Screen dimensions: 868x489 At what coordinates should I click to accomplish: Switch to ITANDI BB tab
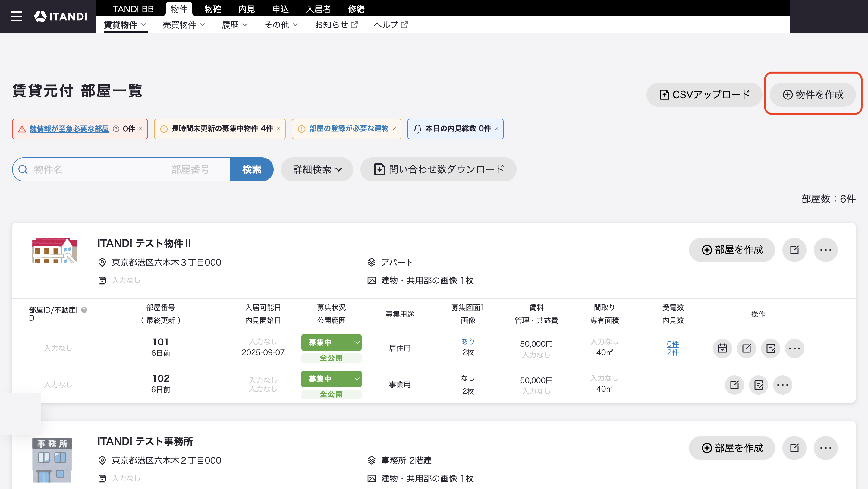point(132,9)
